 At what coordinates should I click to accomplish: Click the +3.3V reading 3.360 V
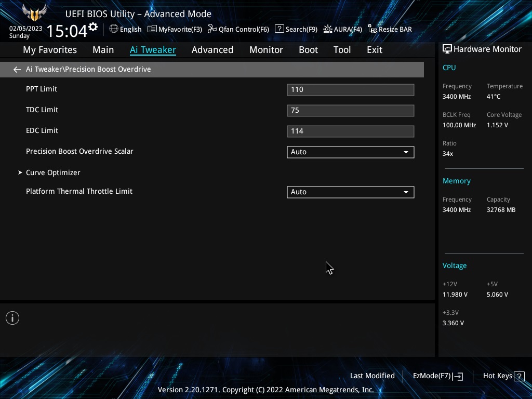pos(453,323)
